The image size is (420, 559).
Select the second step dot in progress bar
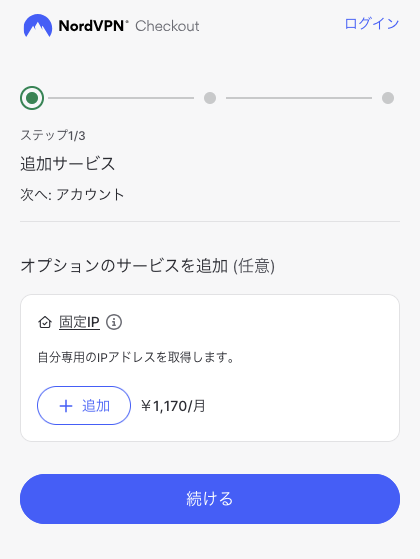210,98
